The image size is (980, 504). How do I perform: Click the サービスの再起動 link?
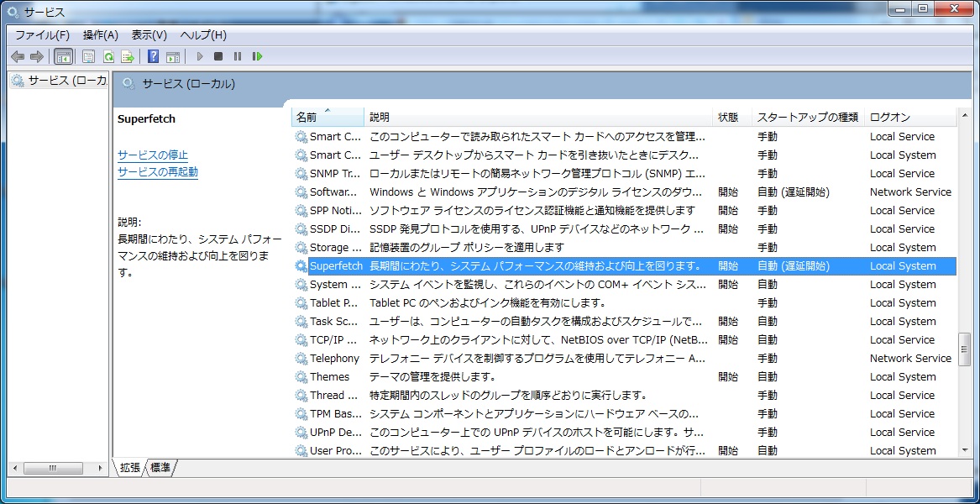pos(158,172)
